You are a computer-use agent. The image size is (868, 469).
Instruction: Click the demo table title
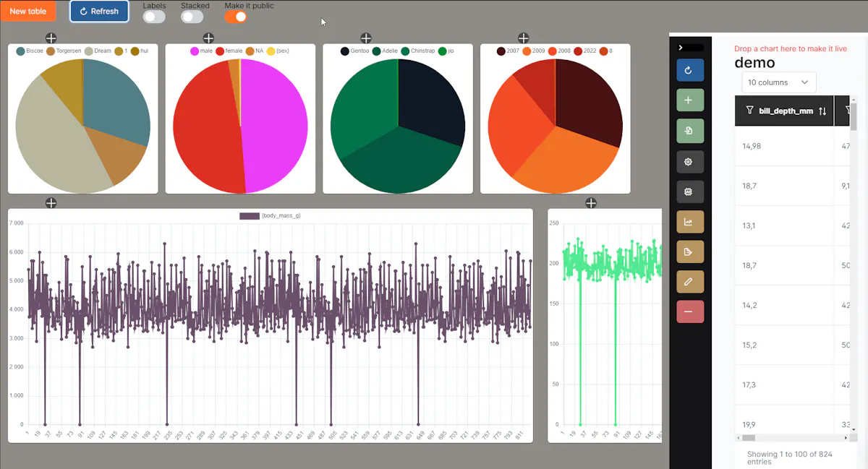754,63
